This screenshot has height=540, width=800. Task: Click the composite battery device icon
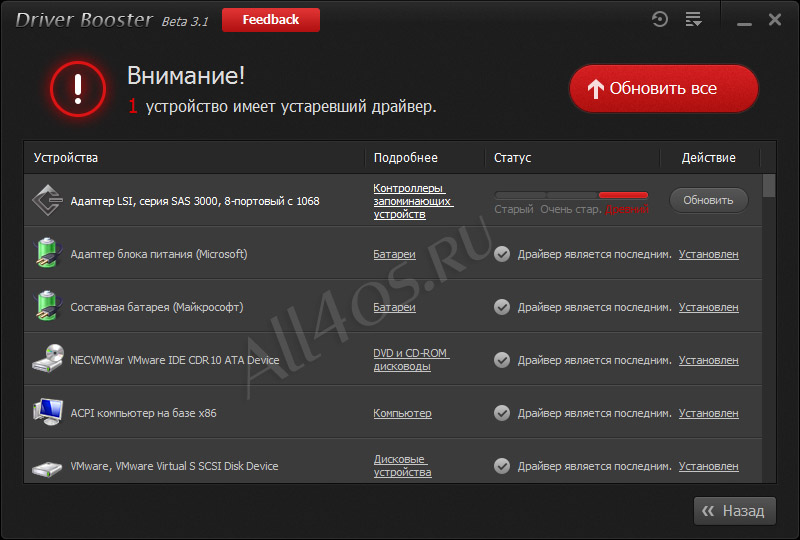(x=47, y=306)
